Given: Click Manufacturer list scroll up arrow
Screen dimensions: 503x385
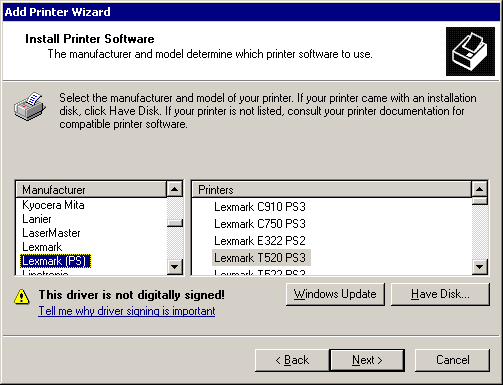Looking at the screenshot, I should [x=175, y=189].
